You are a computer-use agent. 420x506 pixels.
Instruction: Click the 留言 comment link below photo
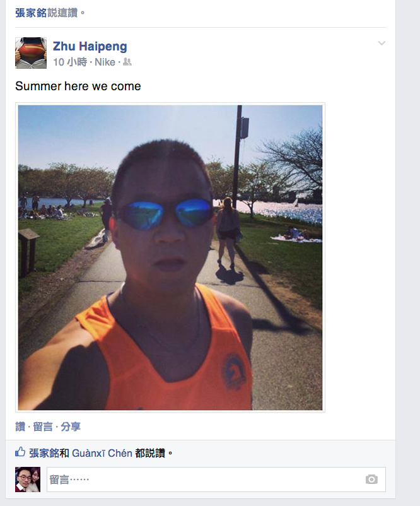click(x=43, y=427)
